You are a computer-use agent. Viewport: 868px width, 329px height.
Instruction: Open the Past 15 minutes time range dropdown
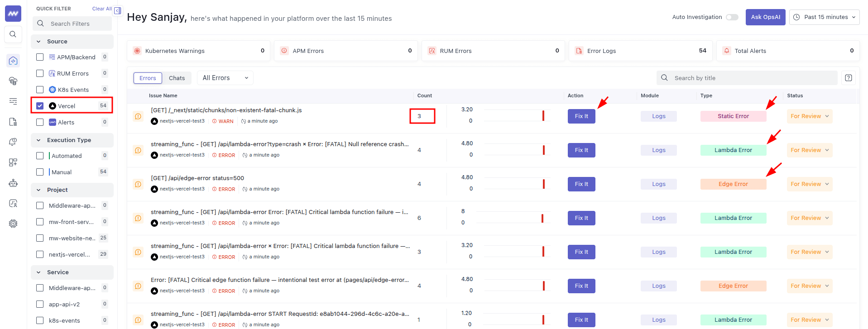(x=824, y=17)
